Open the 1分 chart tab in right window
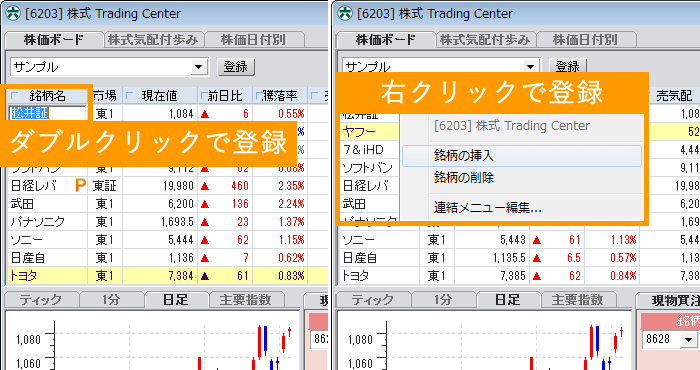 point(442,299)
